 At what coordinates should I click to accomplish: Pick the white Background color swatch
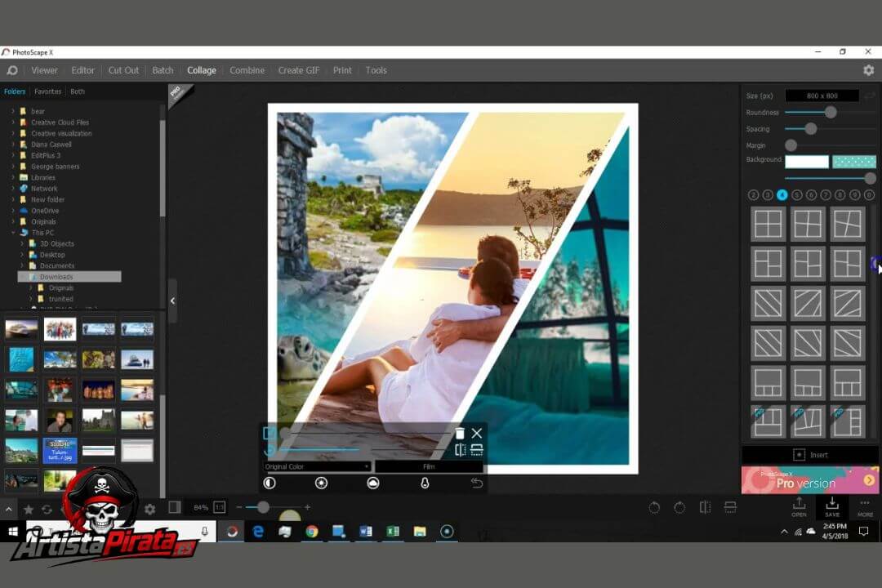point(807,162)
